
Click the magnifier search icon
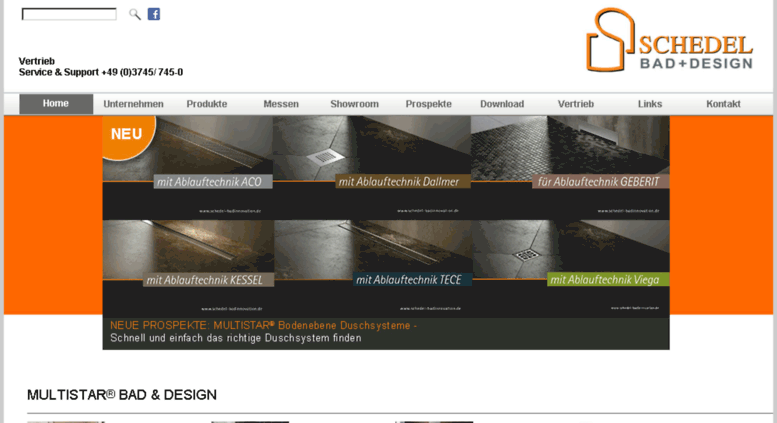[134, 14]
